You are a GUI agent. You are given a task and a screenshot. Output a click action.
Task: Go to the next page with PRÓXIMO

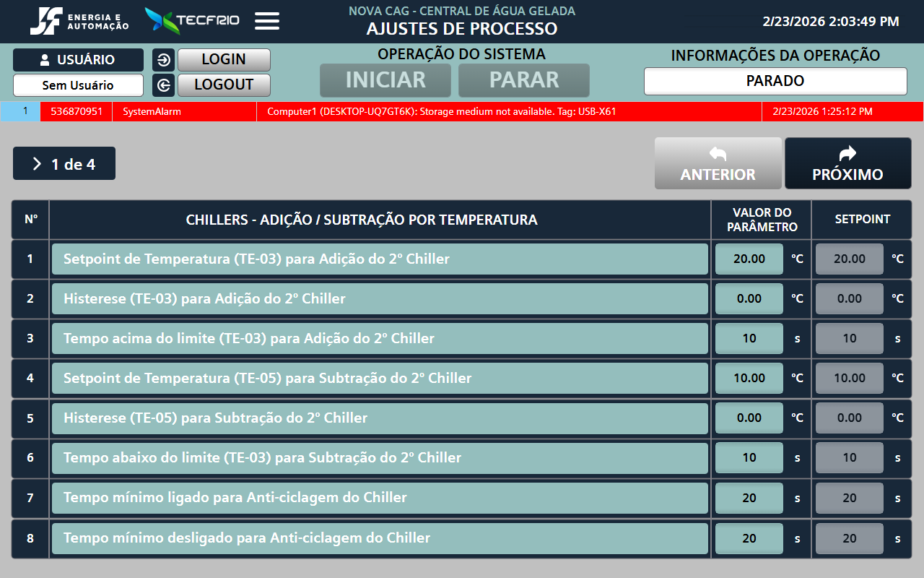[x=847, y=164]
